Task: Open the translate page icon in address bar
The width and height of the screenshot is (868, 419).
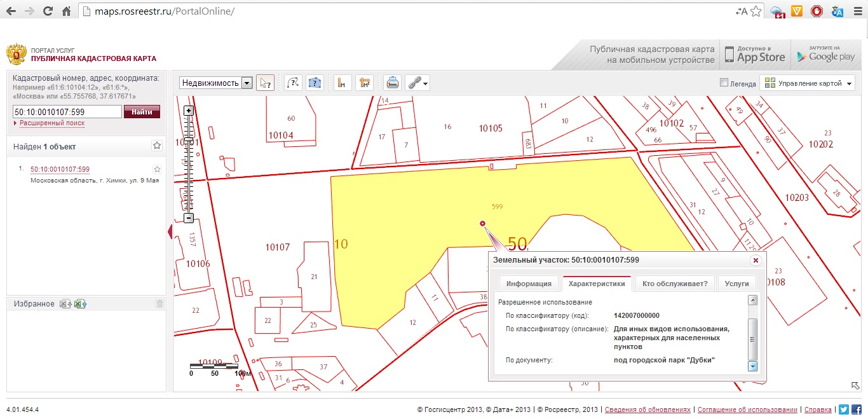Action: (x=741, y=11)
